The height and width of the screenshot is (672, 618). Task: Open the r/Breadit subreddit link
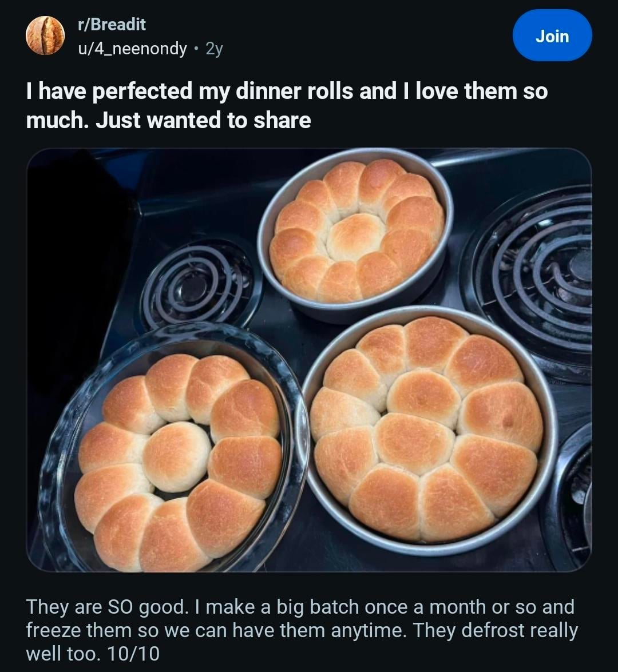(x=112, y=25)
